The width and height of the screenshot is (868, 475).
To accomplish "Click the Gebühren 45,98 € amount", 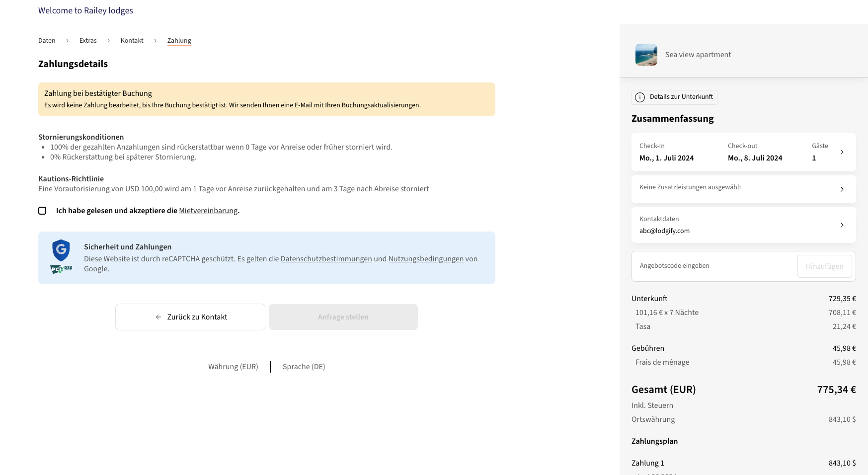I will point(844,348).
